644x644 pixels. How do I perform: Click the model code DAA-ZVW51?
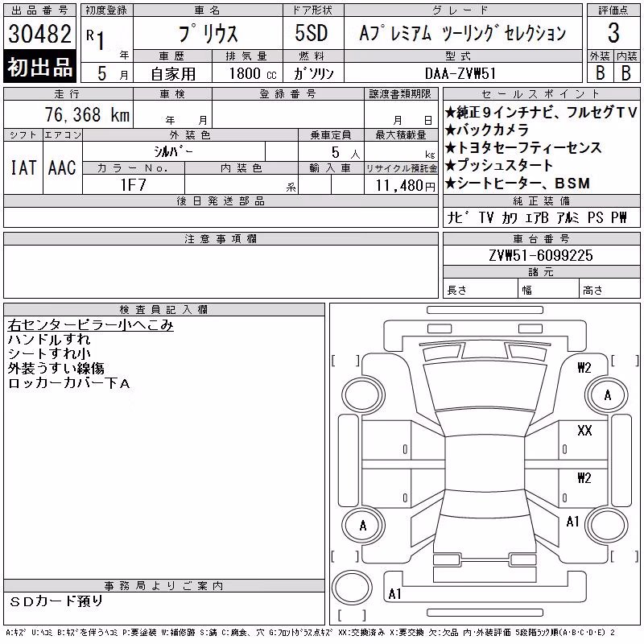pyautogui.click(x=460, y=73)
